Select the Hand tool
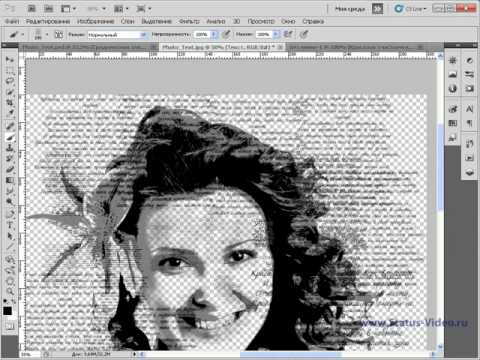This screenshot has height=360, width=480. 10,281
